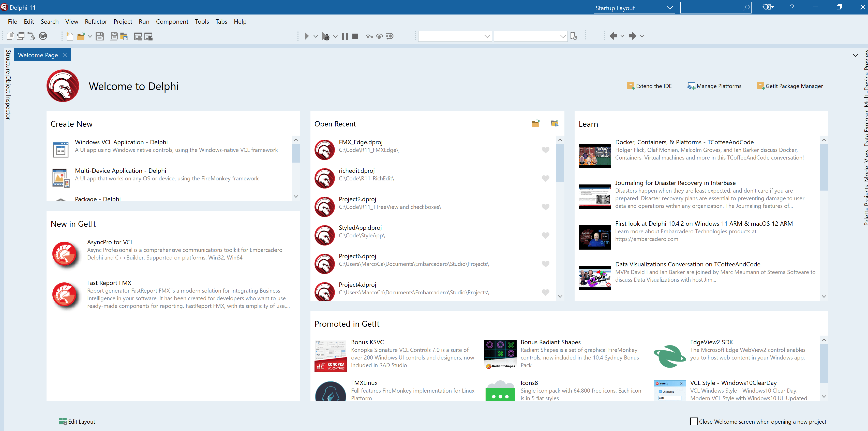Click the New Items toolbar icon
Image resolution: width=868 pixels, height=431 pixels.
70,36
